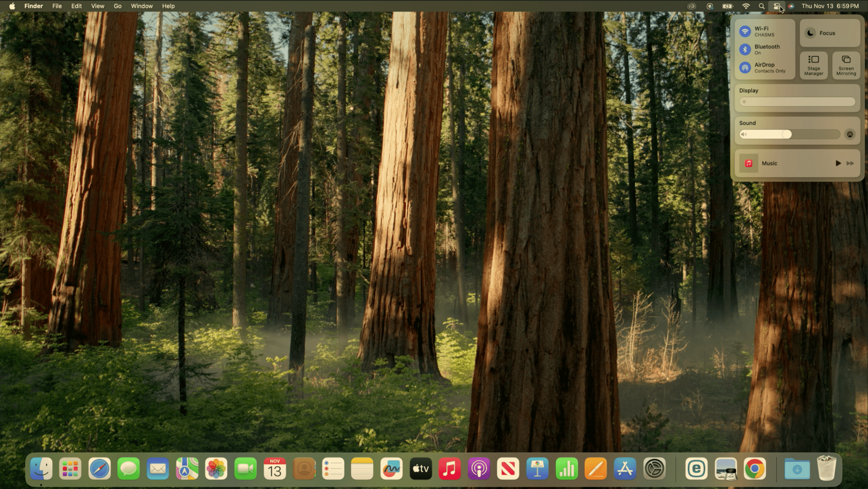
Task: Toggle the AirDrop icon button
Action: click(x=745, y=67)
